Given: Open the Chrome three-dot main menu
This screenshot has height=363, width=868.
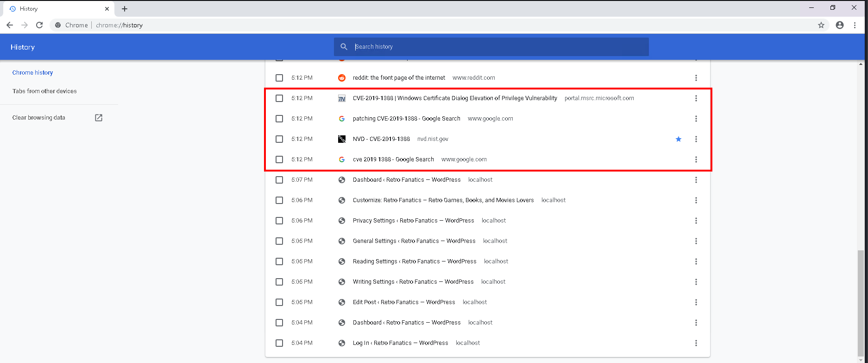Looking at the screenshot, I should coord(855,25).
